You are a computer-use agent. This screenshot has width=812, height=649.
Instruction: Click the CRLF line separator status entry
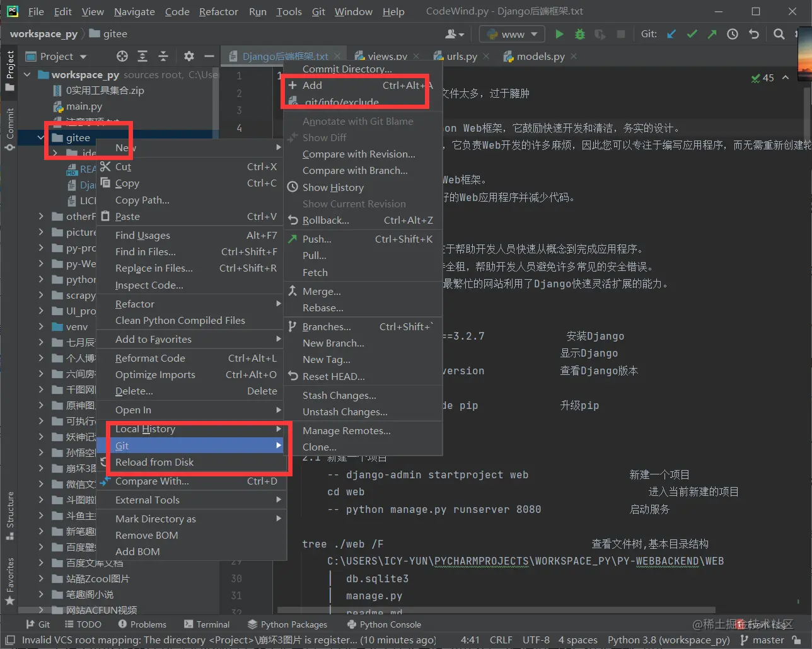pos(501,640)
